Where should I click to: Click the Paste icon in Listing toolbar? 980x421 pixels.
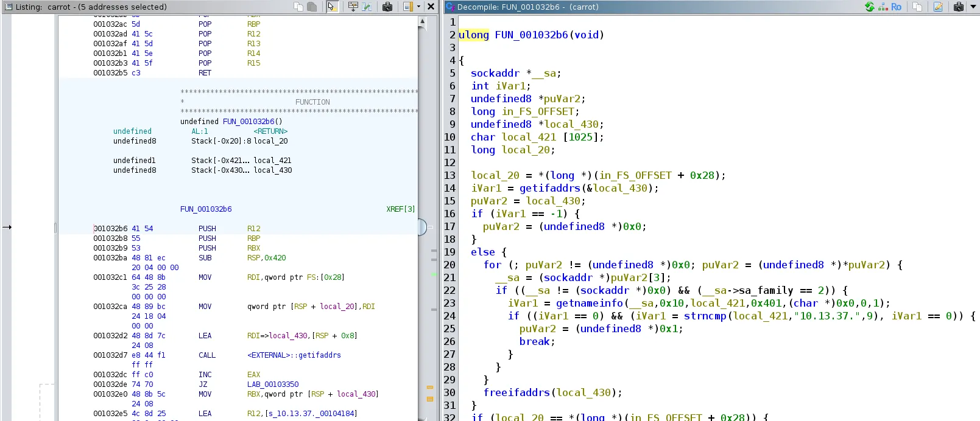(311, 7)
